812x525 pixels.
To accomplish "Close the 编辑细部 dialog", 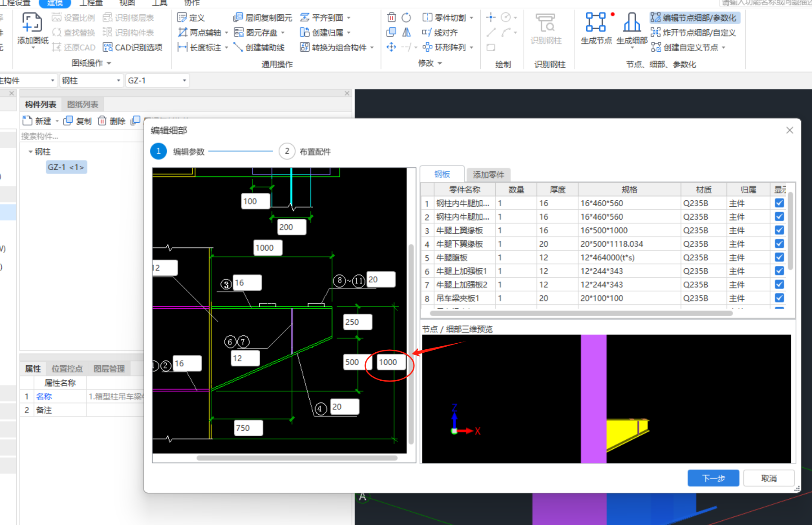I will coord(790,130).
